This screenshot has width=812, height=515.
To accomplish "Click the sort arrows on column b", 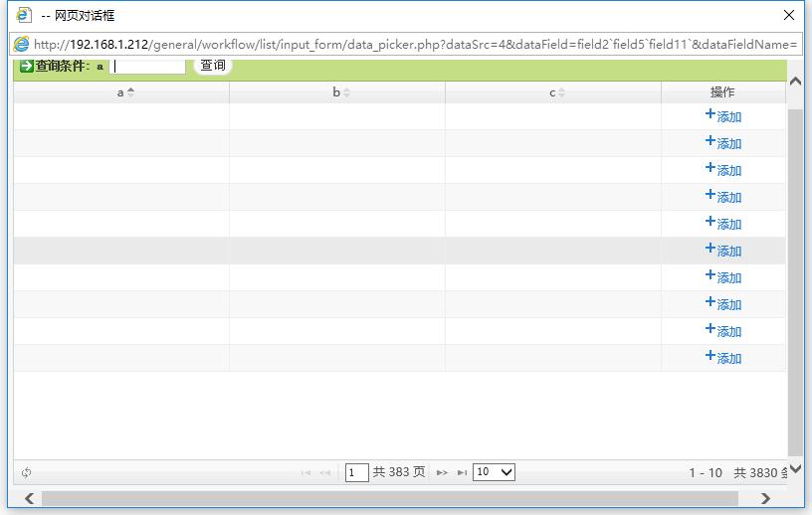I will click(x=346, y=92).
